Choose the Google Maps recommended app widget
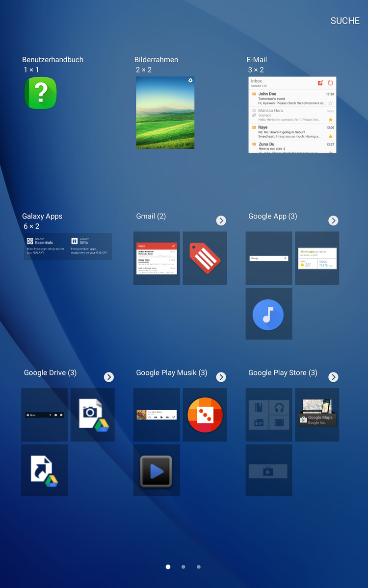Image resolution: width=368 pixels, height=588 pixels. [x=317, y=415]
